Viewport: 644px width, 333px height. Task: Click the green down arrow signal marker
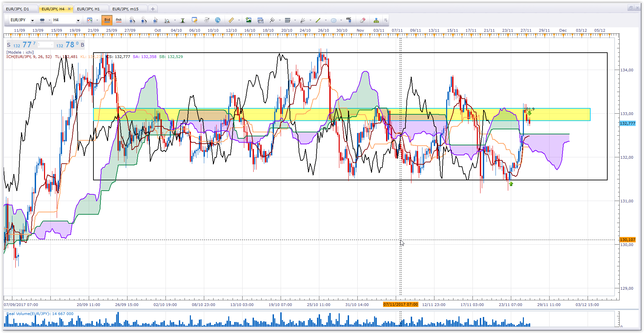coord(529,113)
